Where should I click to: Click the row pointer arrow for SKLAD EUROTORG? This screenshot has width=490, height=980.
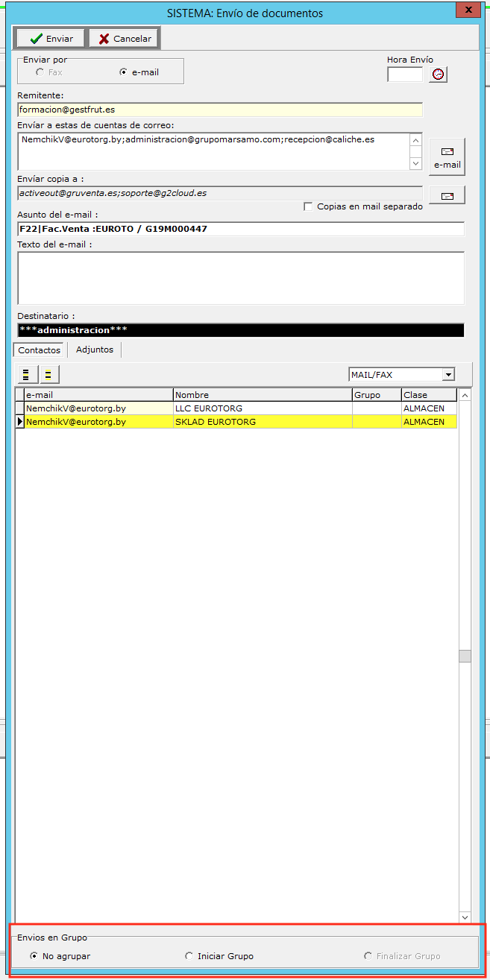(x=20, y=422)
